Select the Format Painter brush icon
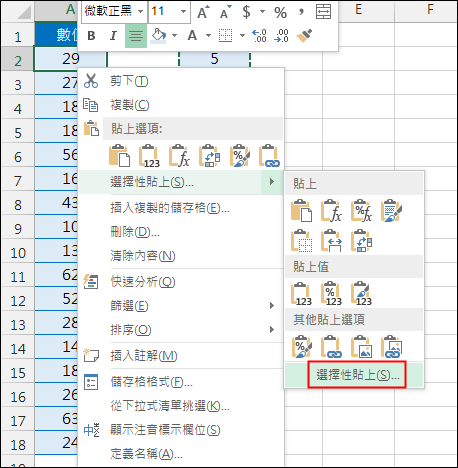458x468 pixels. [304, 36]
